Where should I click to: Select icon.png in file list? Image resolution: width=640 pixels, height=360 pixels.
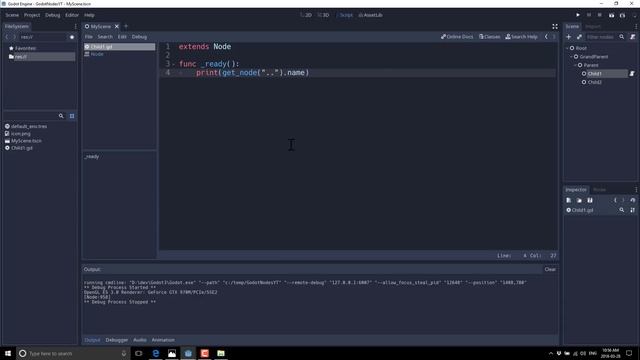pyautogui.click(x=20, y=134)
